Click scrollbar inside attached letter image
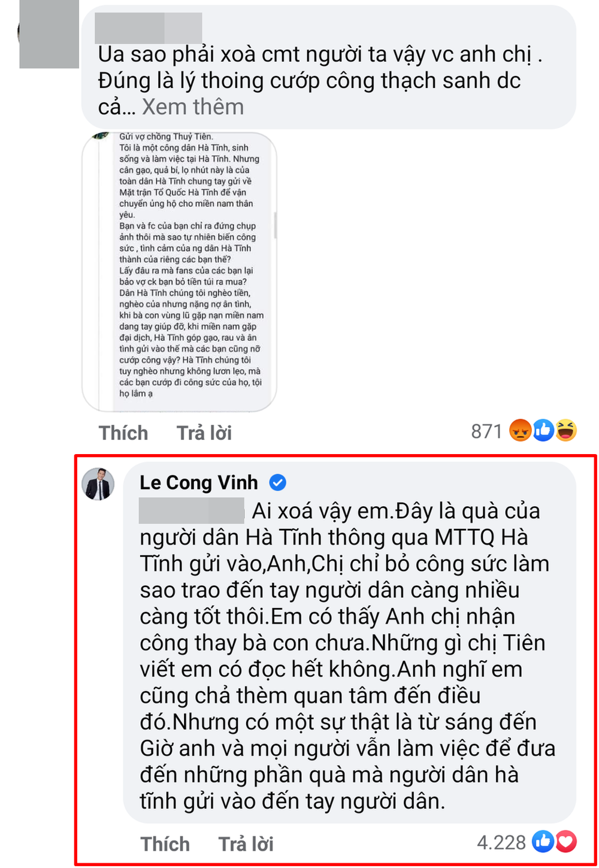The width and height of the screenshot is (599, 868). (x=275, y=225)
